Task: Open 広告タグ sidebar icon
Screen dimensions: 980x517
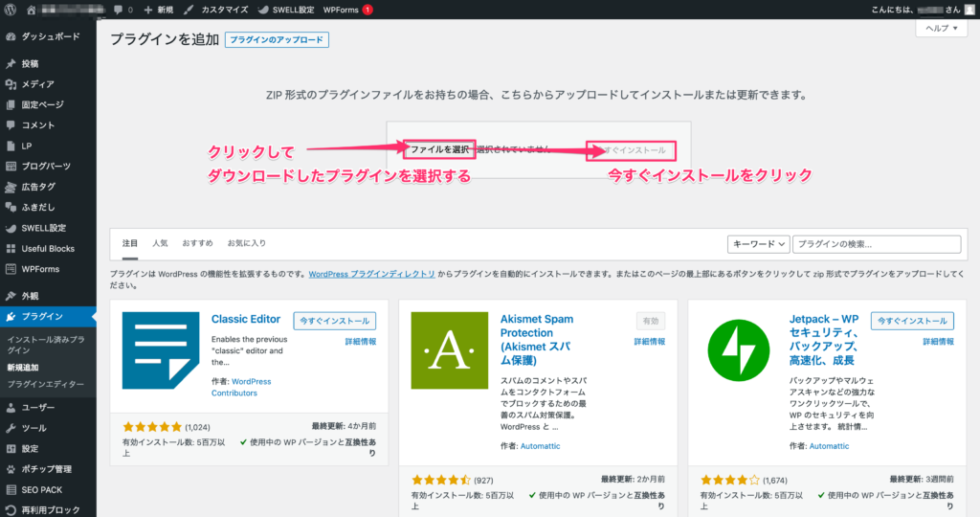Action: 11,187
